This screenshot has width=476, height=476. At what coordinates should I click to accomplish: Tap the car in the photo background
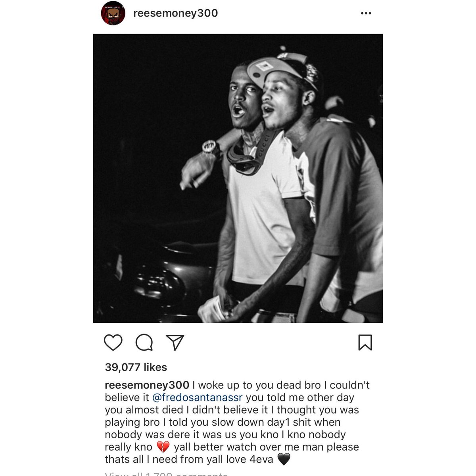click(x=159, y=274)
